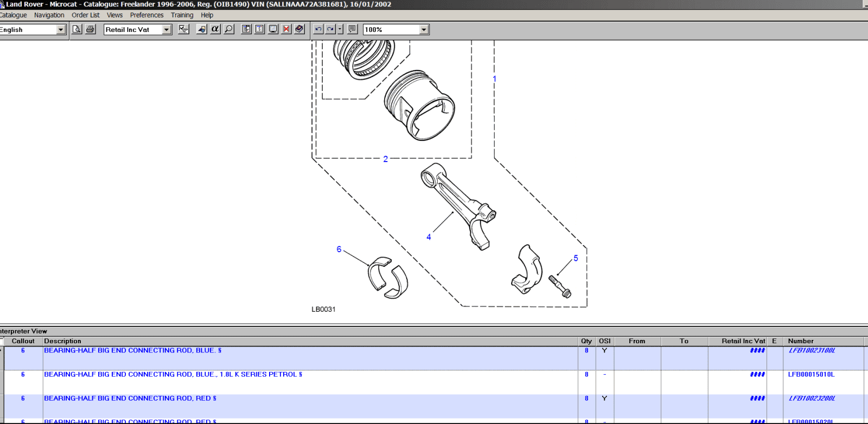Select the BEARING-HALF BIG END BLUE. row
Viewport: 868px width, 424px height.
coord(434,358)
